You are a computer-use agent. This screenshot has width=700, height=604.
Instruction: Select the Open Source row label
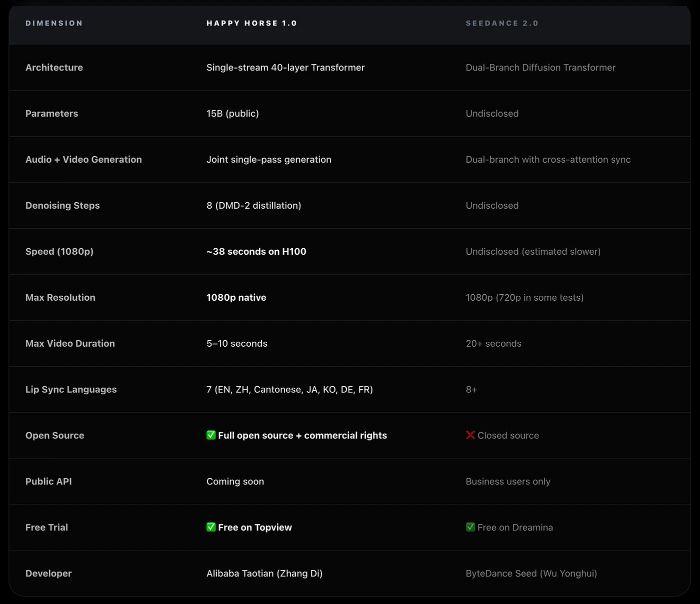point(54,436)
